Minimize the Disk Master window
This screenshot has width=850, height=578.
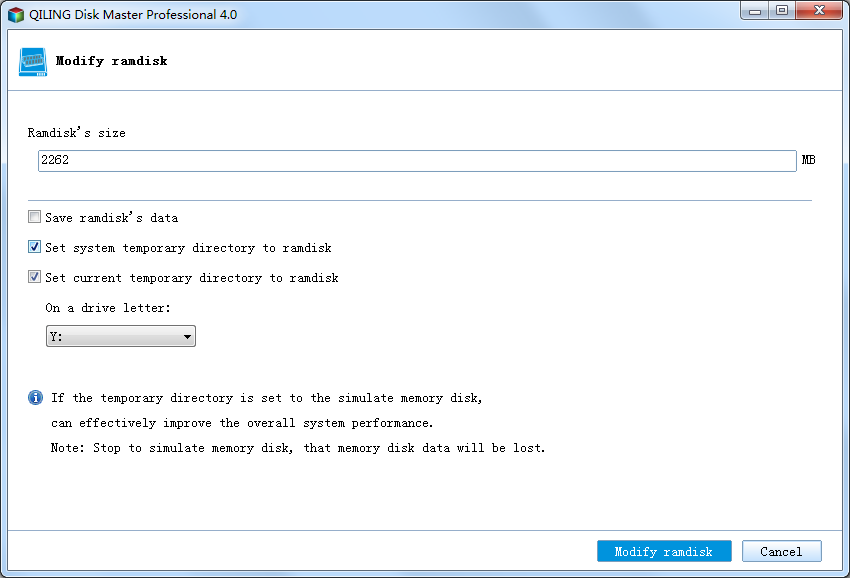tap(755, 10)
